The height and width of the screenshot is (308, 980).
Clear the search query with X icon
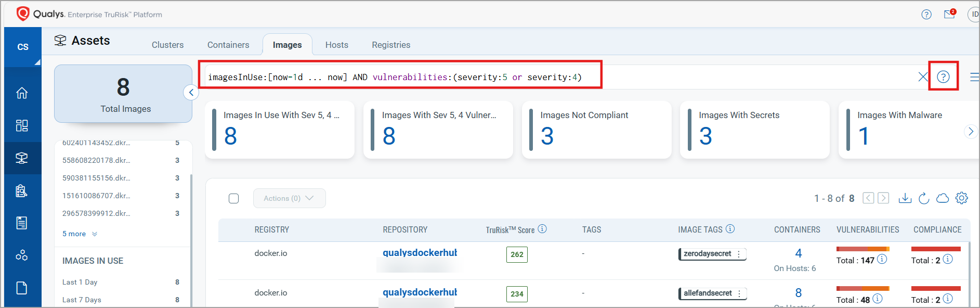[923, 77]
